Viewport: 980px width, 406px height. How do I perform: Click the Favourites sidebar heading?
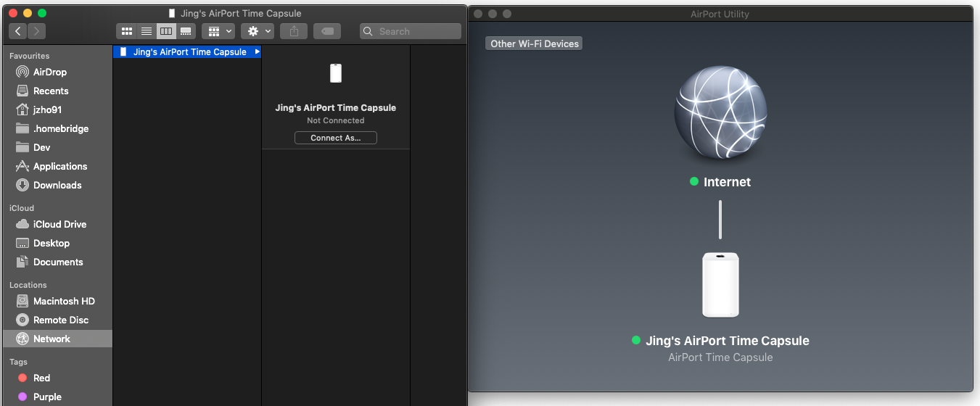coord(30,56)
